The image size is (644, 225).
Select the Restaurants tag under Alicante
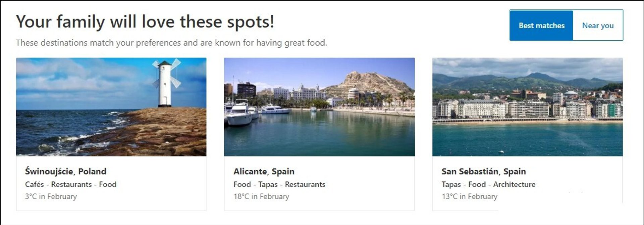coord(305,184)
